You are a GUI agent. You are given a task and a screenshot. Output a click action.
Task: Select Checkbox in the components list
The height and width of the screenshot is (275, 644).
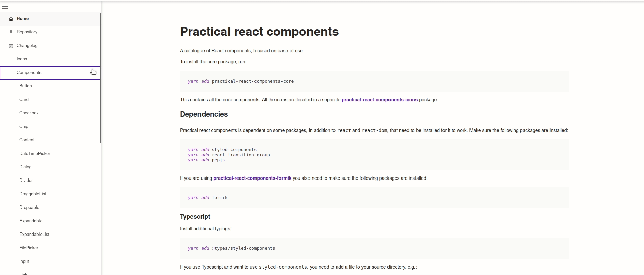tap(29, 113)
